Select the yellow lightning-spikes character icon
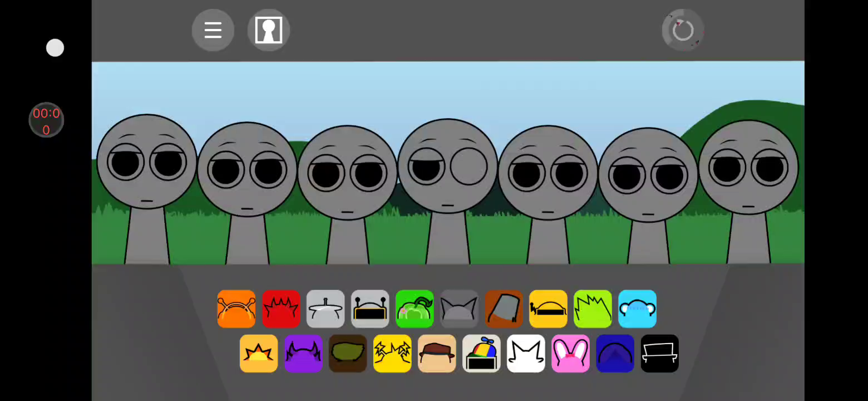Image resolution: width=868 pixels, height=401 pixels. (x=392, y=354)
